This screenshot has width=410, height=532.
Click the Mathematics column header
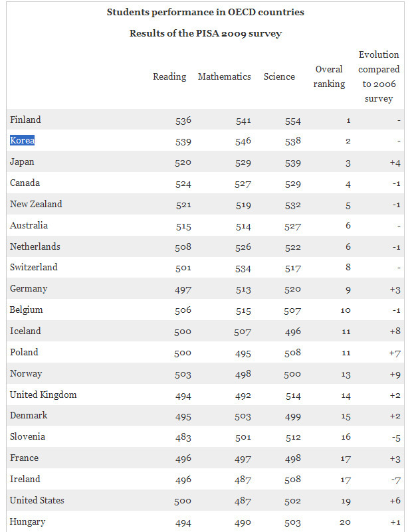click(x=225, y=76)
